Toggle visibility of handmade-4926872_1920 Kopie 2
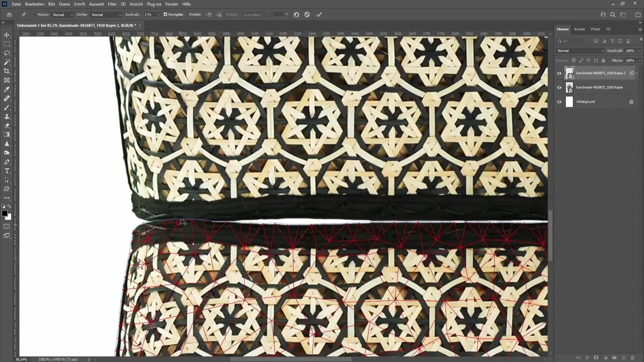644x362 pixels. [558, 73]
